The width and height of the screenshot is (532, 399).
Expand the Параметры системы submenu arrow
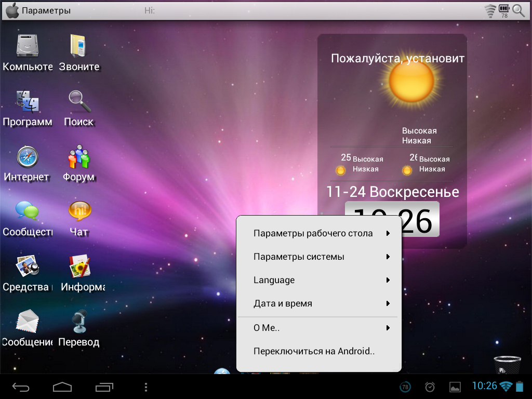pyautogui.click(x=388, y=257)
